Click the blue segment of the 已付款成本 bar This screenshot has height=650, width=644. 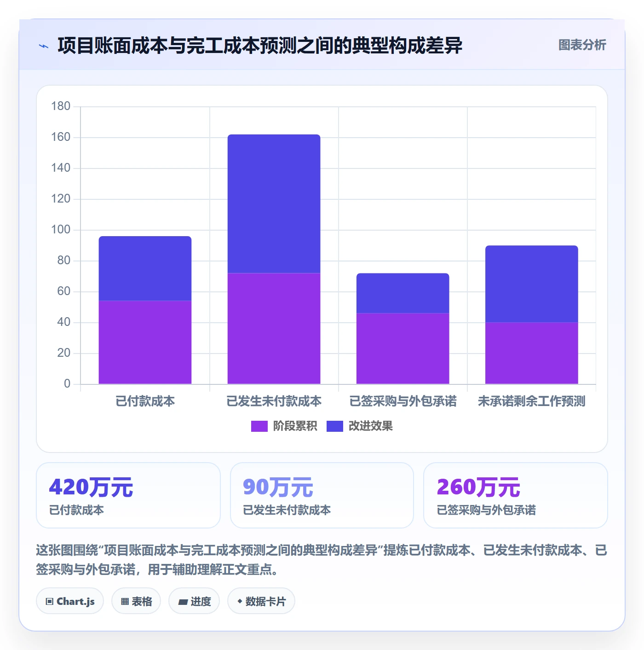point(145,268)
